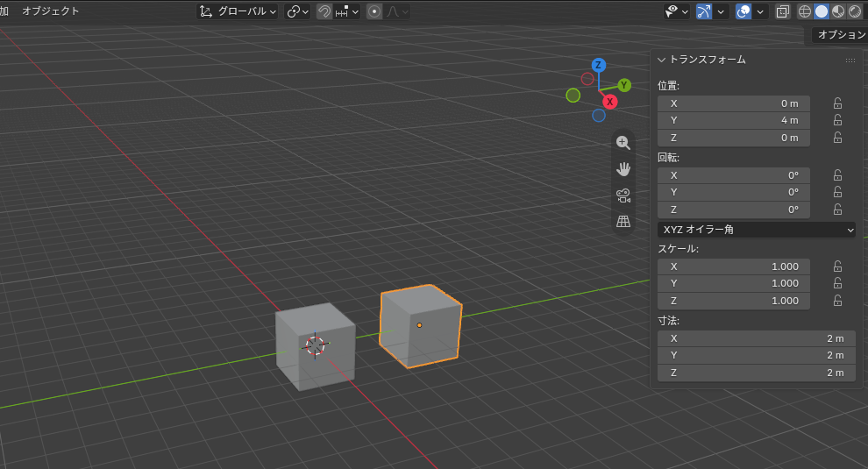Lock position X
Image resolution: width=868 pixels, height=469 pixels.
(x=837, y=103)
